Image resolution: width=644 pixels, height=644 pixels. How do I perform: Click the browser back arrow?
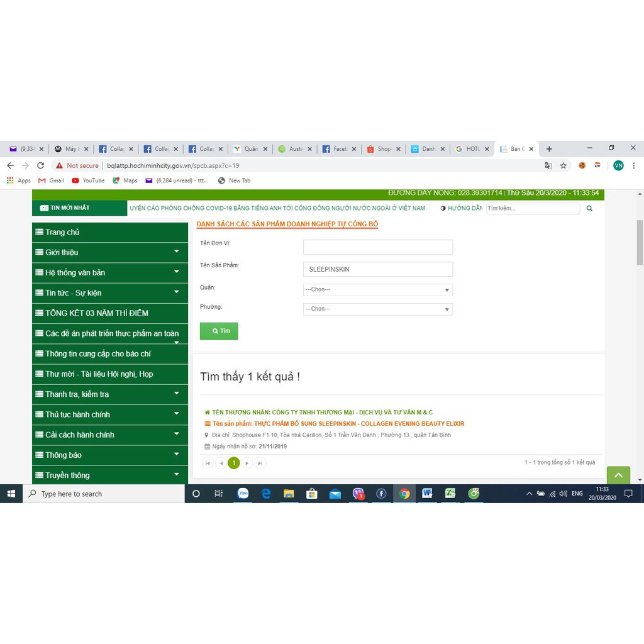coord(10,165)
